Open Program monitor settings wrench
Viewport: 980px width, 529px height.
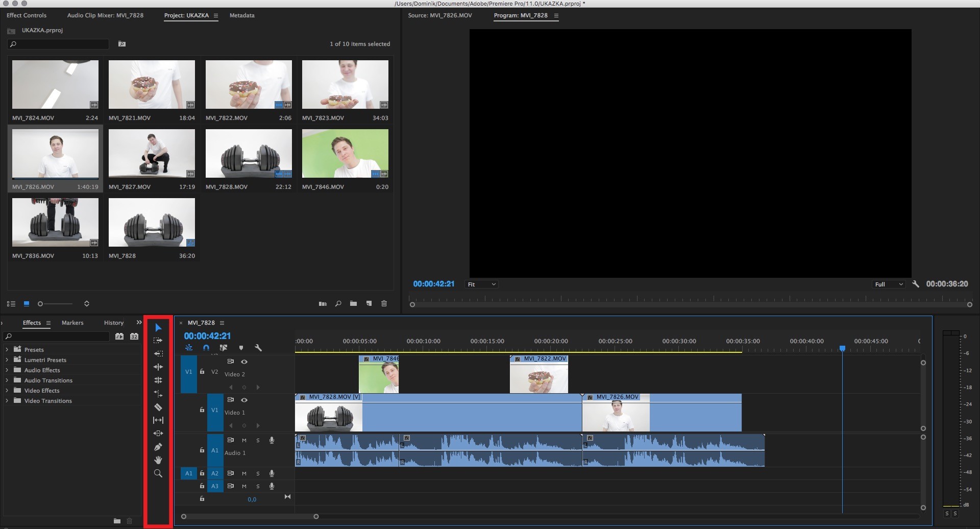pos(916,284)
